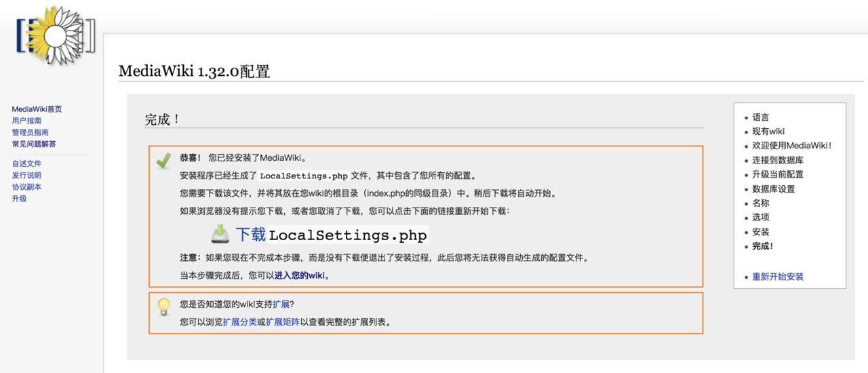Screen dimensions: 868x373
Task: Click the 恭喜! congratulation text
Action: pyautogui.click(x=191, y=157)
